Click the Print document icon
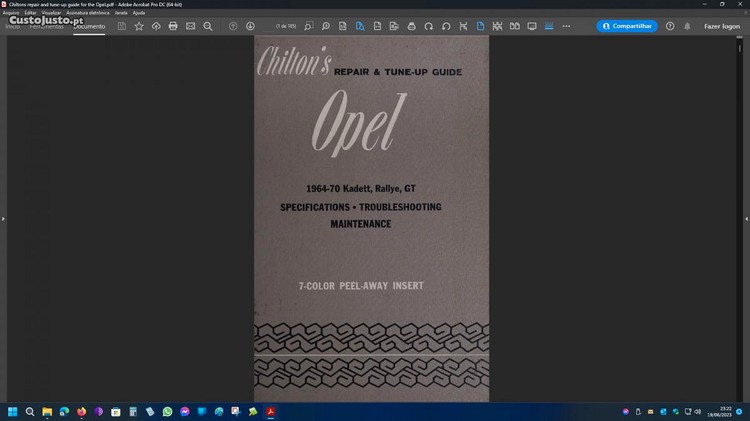 coord(173,26)
